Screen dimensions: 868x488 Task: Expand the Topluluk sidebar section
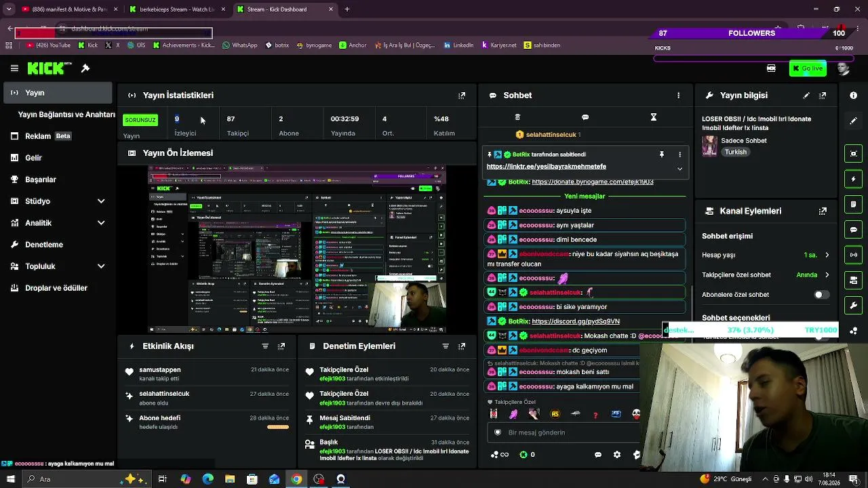point(101,266)
